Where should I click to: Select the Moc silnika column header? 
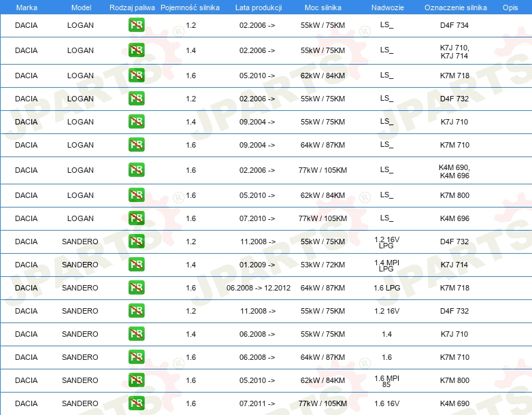pos(323,7)
